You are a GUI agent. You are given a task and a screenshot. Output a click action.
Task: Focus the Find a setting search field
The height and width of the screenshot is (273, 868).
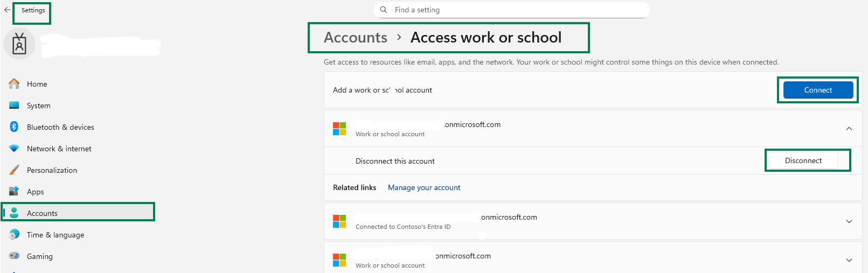(x=511, y=10)
